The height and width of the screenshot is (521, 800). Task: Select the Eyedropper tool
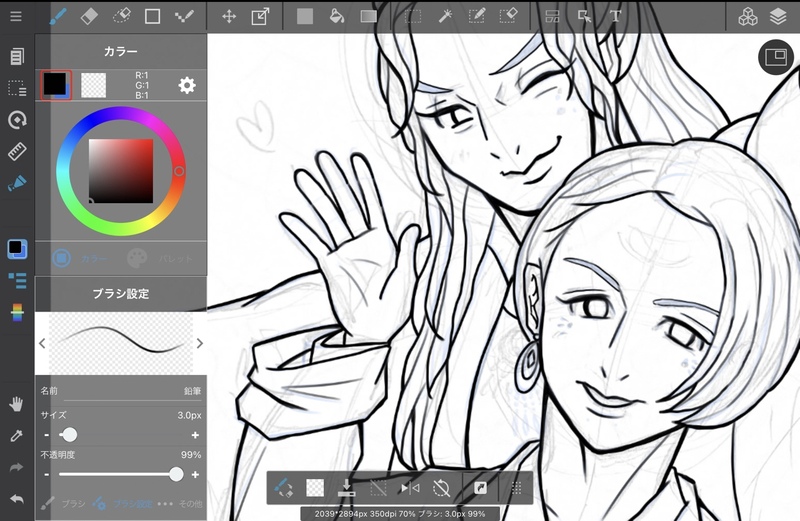pyautogui.click(x=16, y=435)
